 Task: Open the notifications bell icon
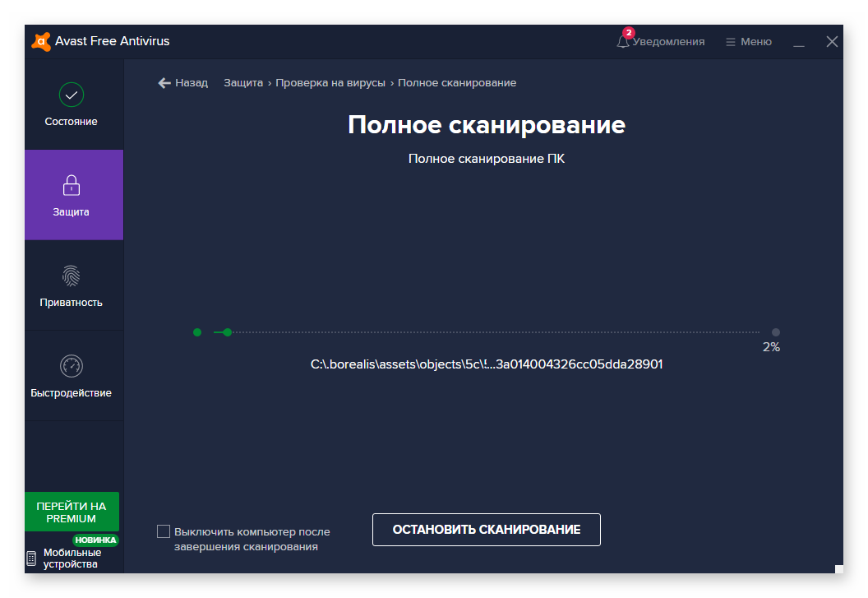click(623, 42)
